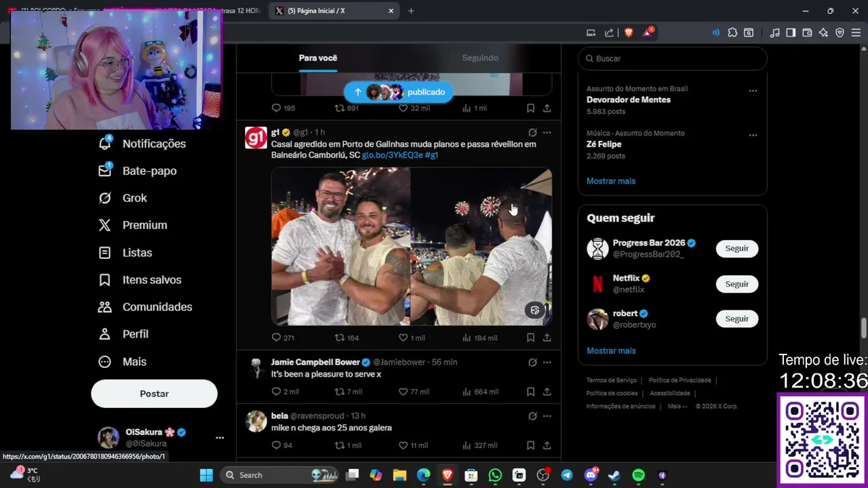Open the music playlist icon in toolbar
The width and height of the screenshot is (868, 488).
774,33
